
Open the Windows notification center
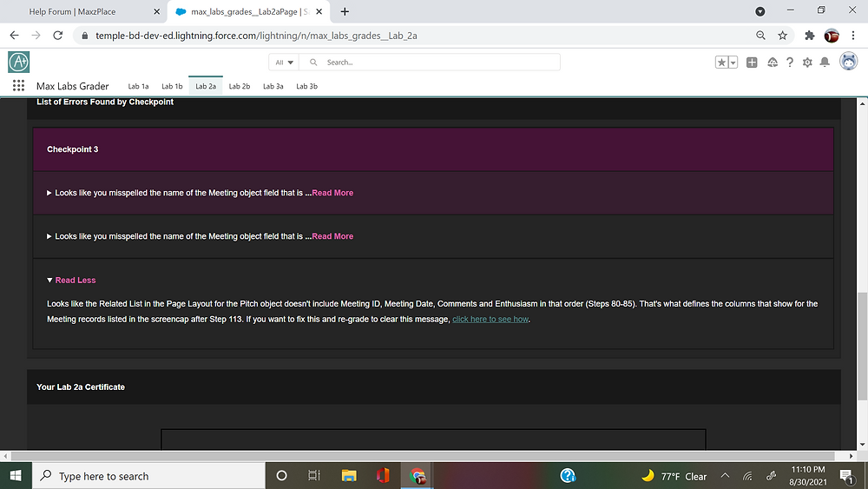[845, 476]
